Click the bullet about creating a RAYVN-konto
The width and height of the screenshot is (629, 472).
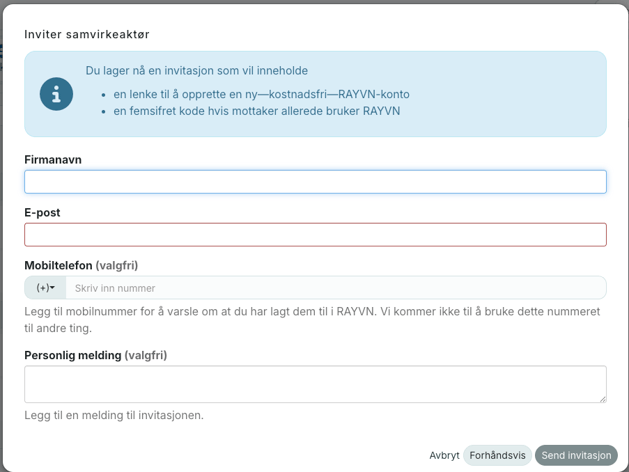(x=261, y=94)
